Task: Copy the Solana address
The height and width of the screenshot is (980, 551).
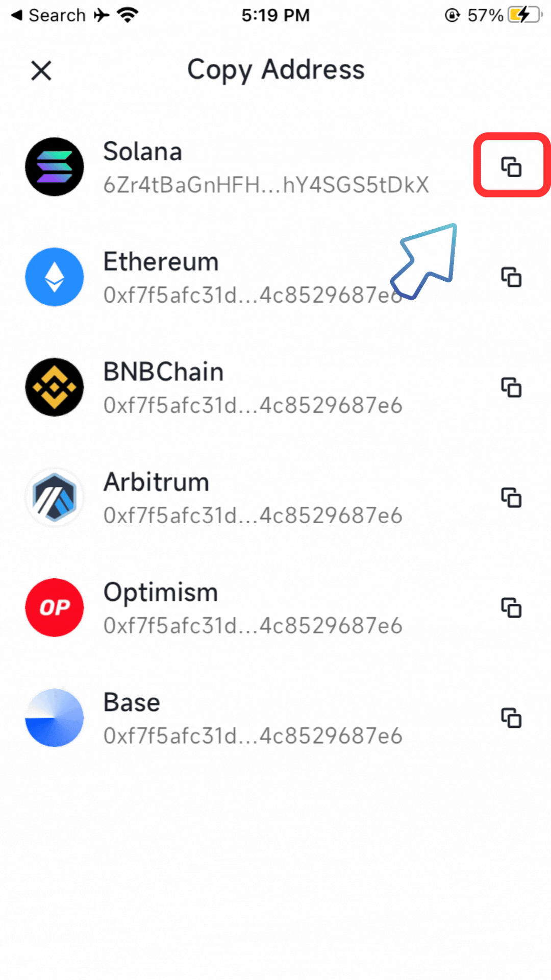Action: [511, 166]
